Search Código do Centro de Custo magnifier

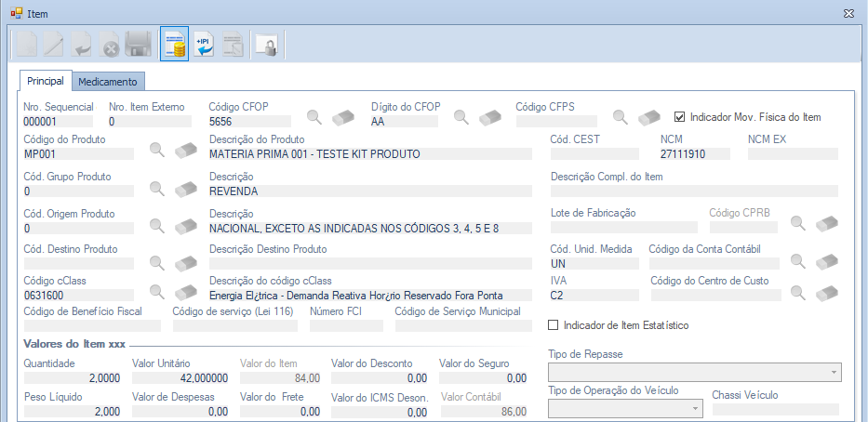pyautogui.click(x=797, y=293)
